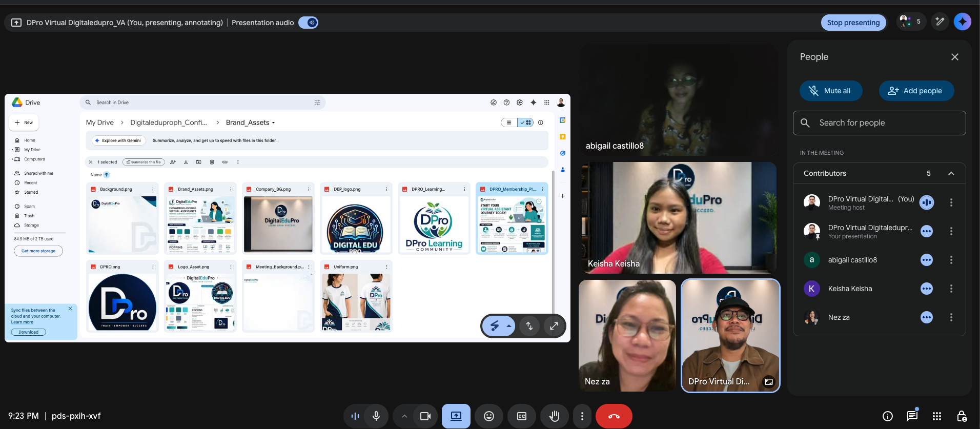
Task: Click the Stop presenting button
Action: [853, 23]
